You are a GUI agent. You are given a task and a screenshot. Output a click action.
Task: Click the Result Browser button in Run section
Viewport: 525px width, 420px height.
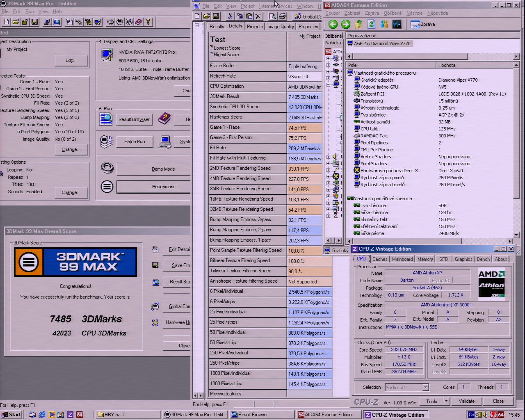(x=134, y=119)
